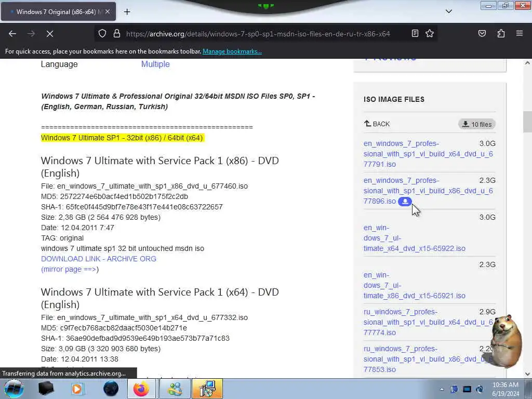This screenshot has height=399, width=532.
Task: Click the hamster desktop mascot
Action: (507, 341)
